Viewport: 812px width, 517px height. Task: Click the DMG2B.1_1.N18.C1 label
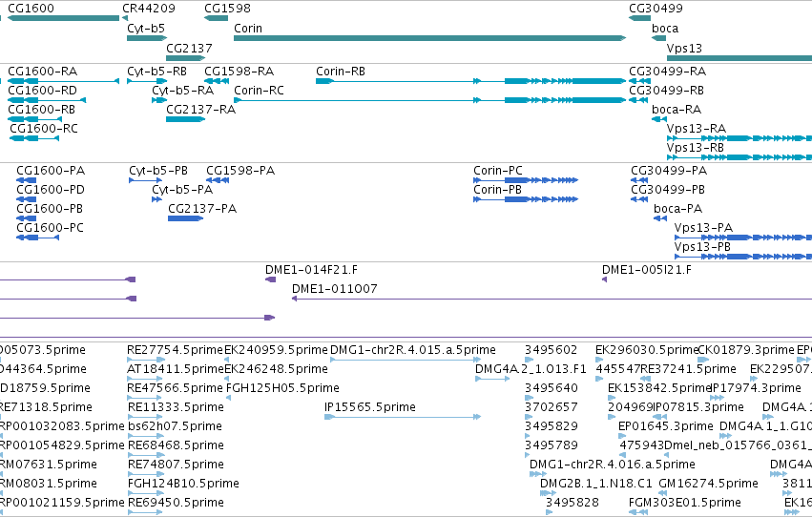(596, 484)
